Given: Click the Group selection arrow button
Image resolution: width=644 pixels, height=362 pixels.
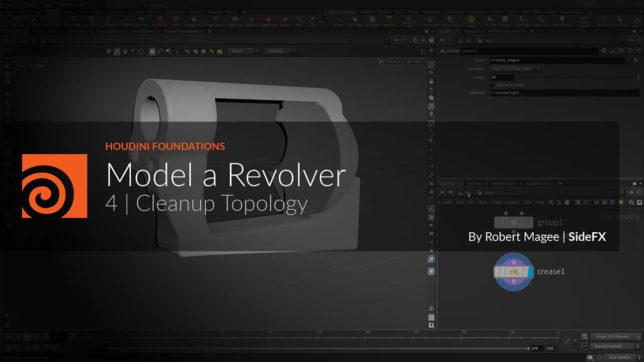Looking at the screenshot, I should (636, 60).
